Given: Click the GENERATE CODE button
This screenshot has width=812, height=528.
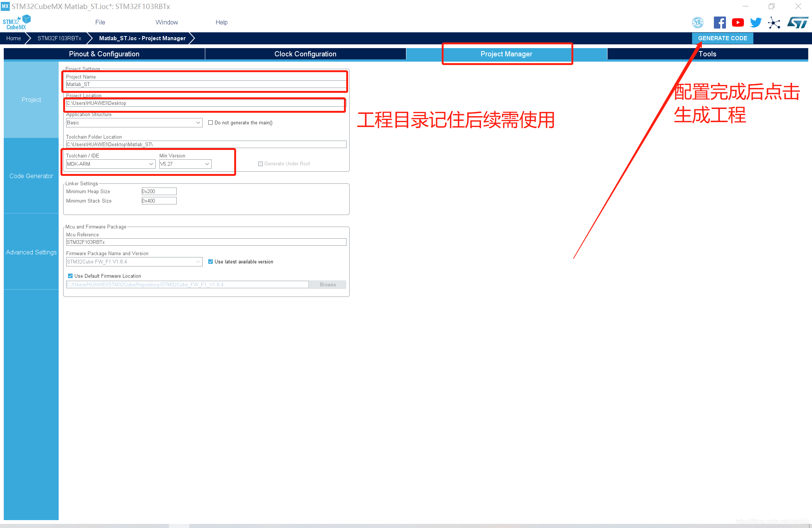Looking at the screenshot, I should pyautogui.click(x=723, y=38).
